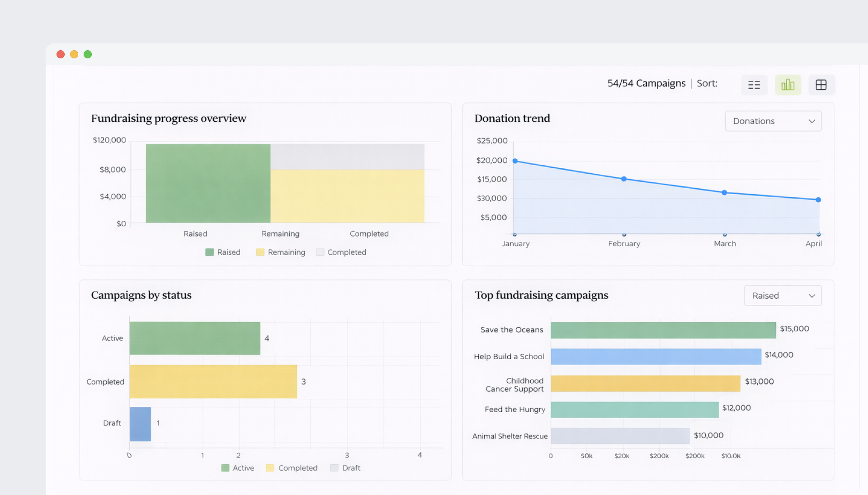This screenshot has width=868, height=495.
Task: Toggle Raised legend in progress overview
Action: 223,252
